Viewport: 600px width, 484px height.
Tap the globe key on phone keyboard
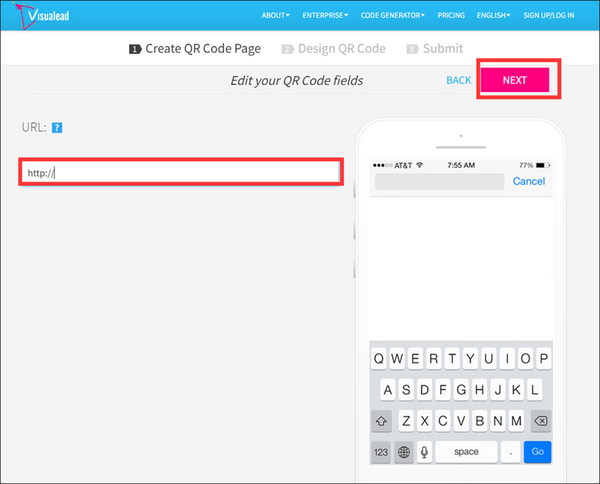coord(404,451)
